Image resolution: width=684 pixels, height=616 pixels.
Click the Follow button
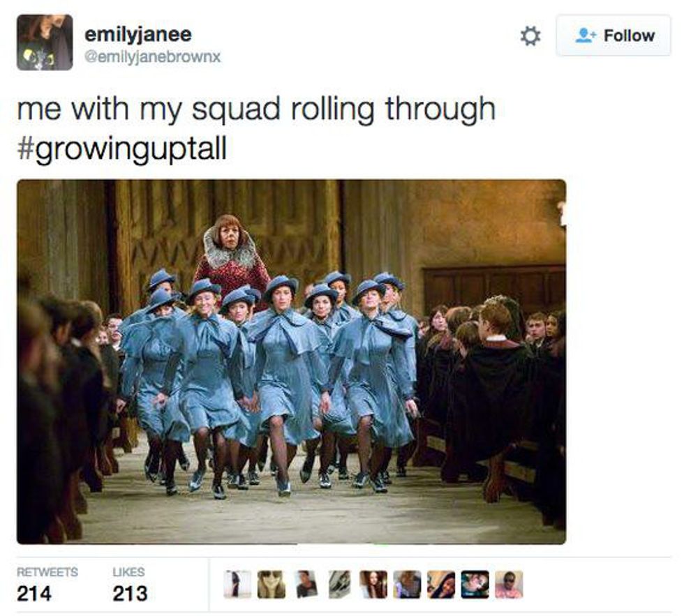click(x=614, y=36)
